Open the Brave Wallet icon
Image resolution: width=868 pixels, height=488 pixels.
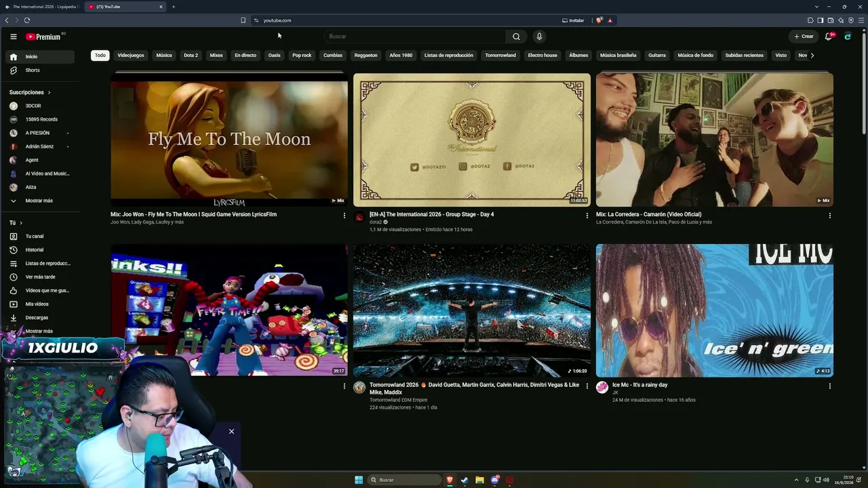(831, 20)
